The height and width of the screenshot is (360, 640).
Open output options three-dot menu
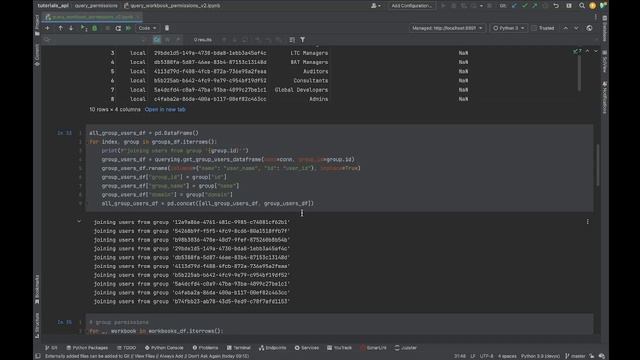click(587, 222)
